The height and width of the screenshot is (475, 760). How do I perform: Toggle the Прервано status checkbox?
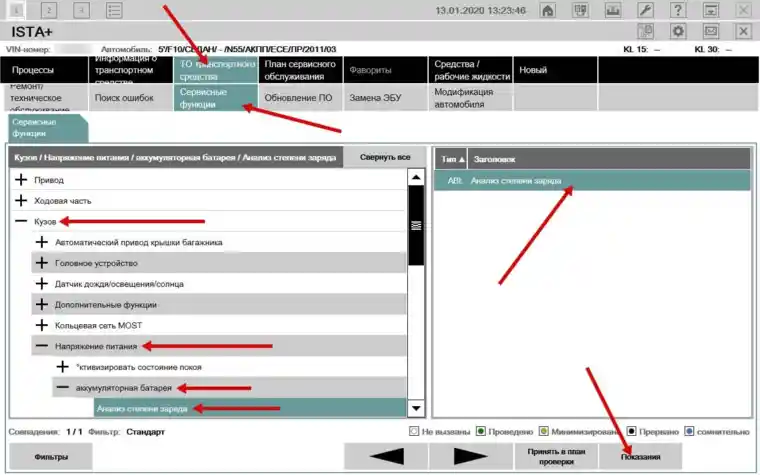pyautogui.click(x=631, y=431)
